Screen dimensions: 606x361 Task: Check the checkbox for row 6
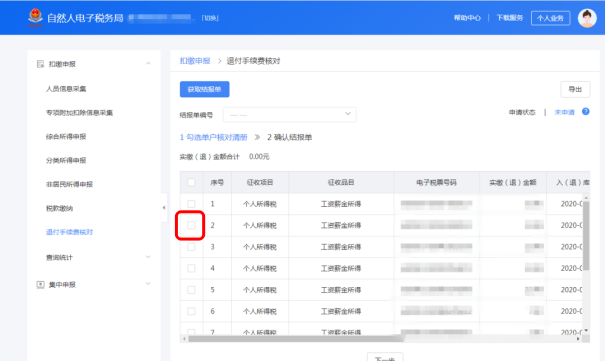click(191, 311)
